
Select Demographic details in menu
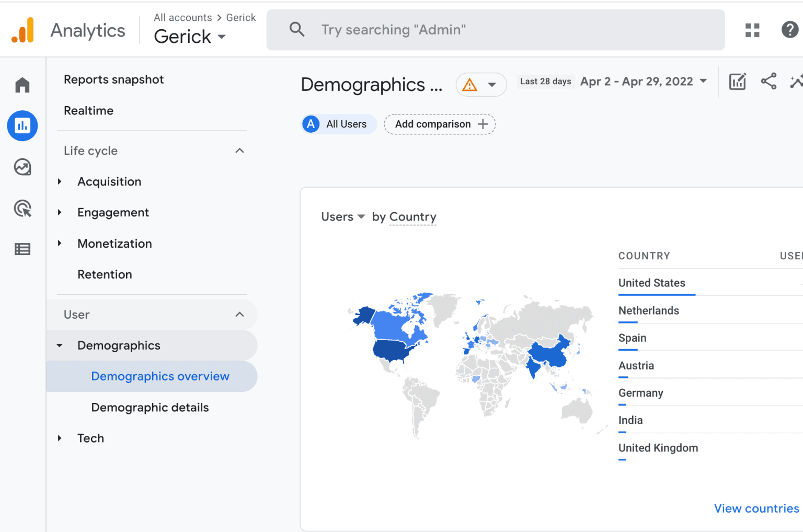pos(150,408)
